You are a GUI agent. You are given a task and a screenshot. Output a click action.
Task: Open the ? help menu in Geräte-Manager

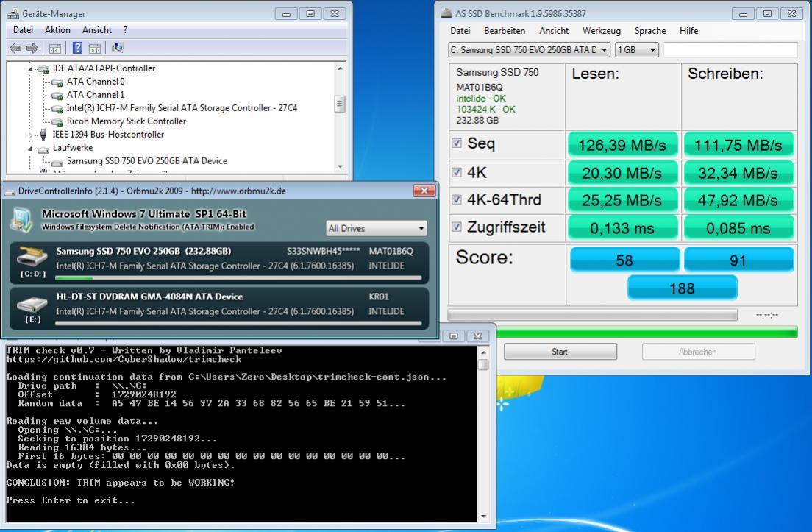(x=125, y=31)
